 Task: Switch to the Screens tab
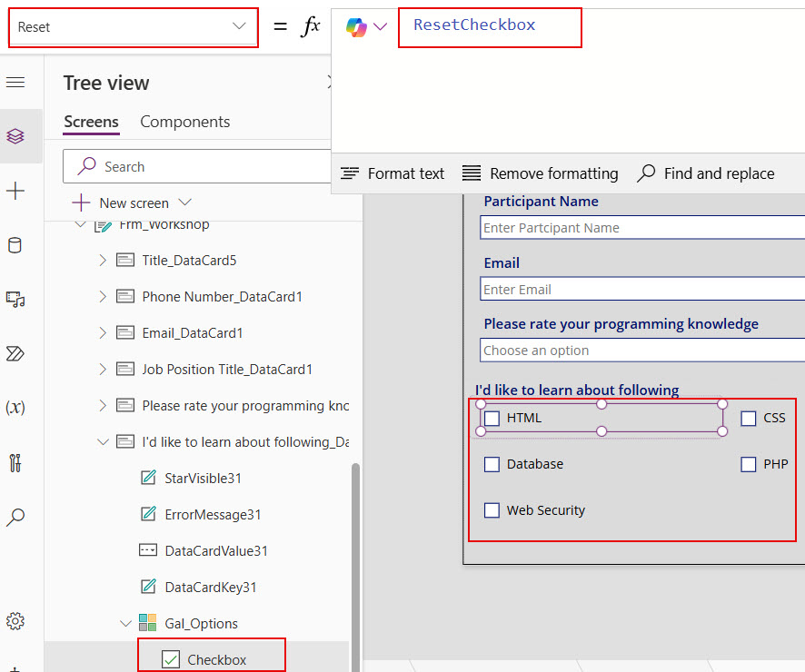(x=91, y=122)
